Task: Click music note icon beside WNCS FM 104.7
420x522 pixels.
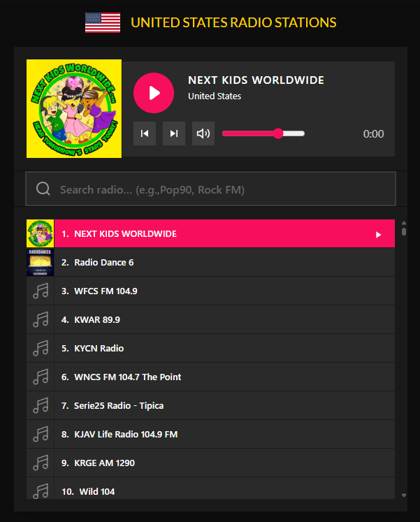Action: click(41, 377)
